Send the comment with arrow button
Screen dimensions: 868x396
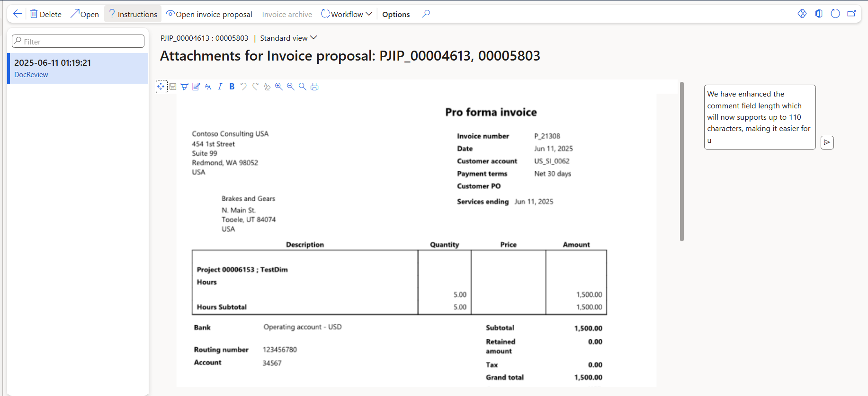point(827,142)
